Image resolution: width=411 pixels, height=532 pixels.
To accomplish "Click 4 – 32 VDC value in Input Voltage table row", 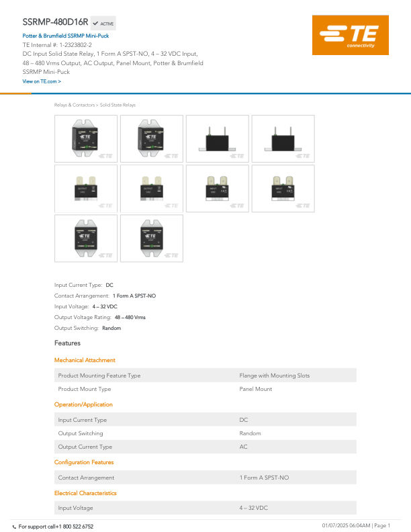I will click(x=254, y=508).
